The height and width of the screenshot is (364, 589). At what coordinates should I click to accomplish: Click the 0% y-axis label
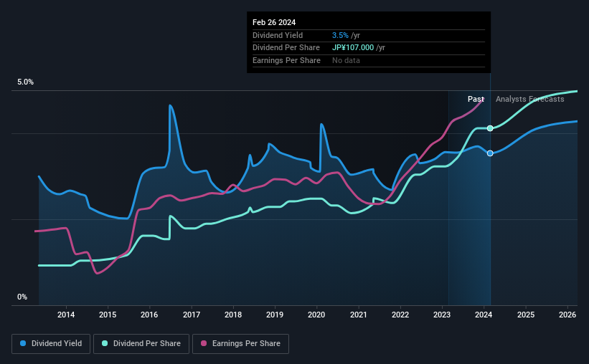click(x=22, y=297)
